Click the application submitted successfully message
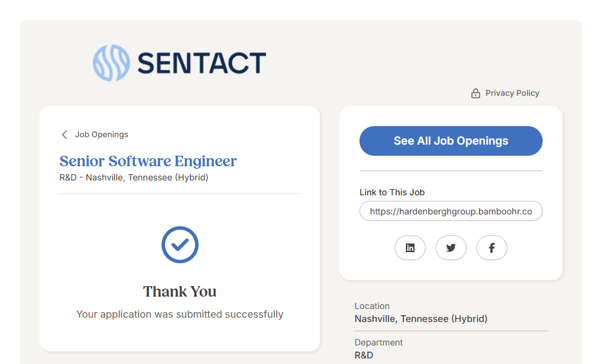602x364 pixels. [x=179, y=314]
